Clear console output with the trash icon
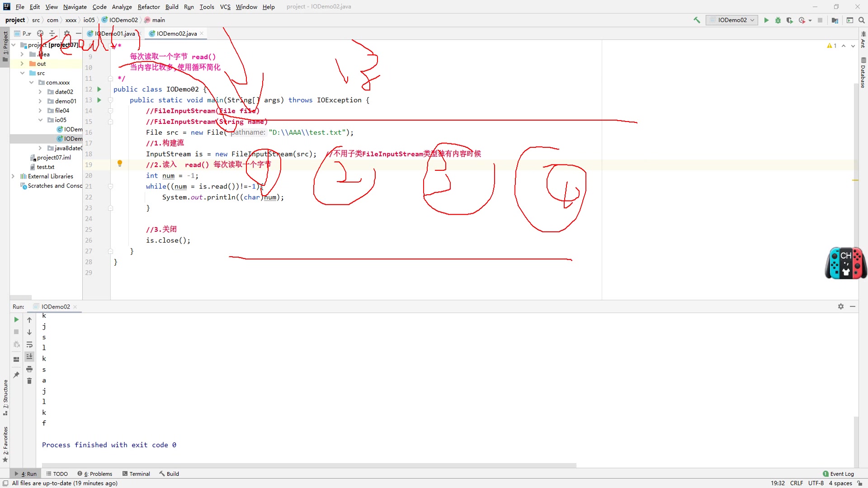868x488 pixels. pyautogui.click(x=29, y=381)
